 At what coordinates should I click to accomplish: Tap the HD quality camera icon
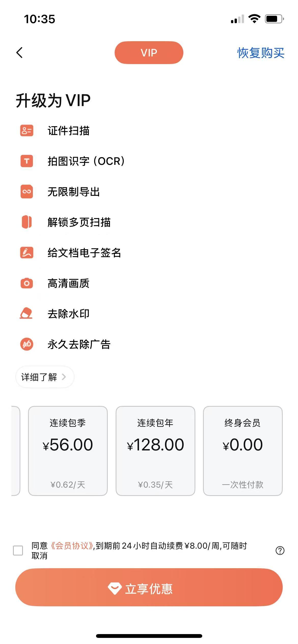[x=27, y=283]
